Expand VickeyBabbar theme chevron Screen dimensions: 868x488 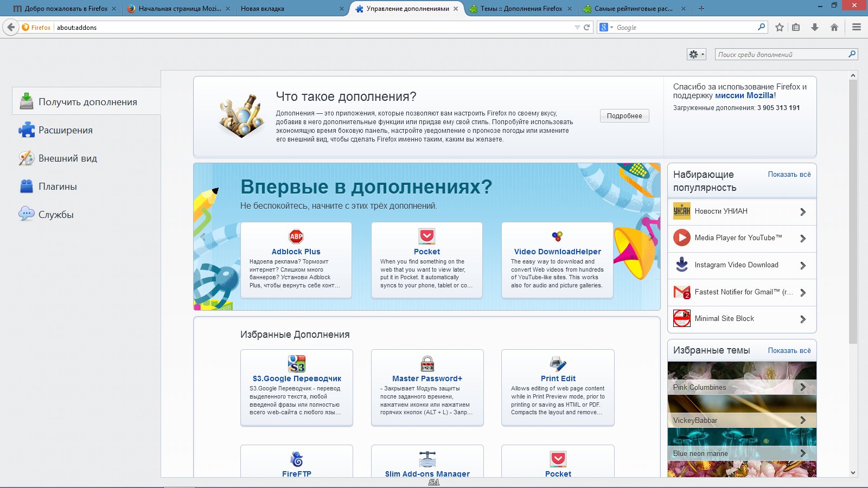pyautogui.click(x=803, y=420)
